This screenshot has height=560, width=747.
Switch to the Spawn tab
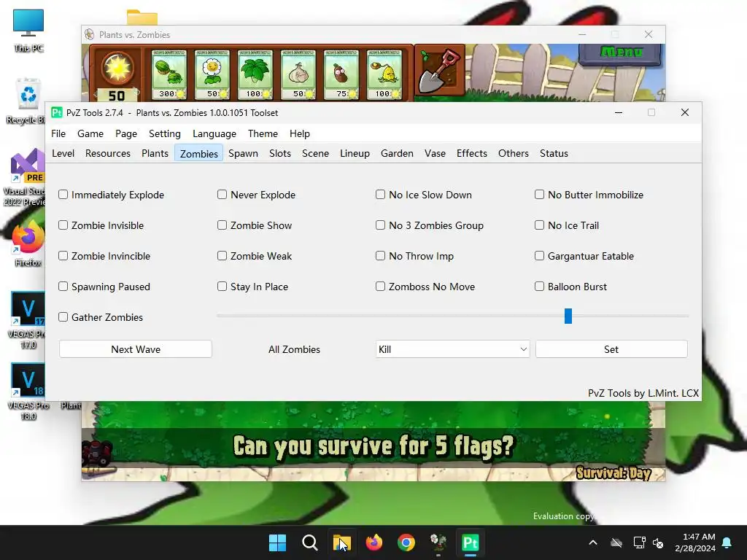coord(243,153)
